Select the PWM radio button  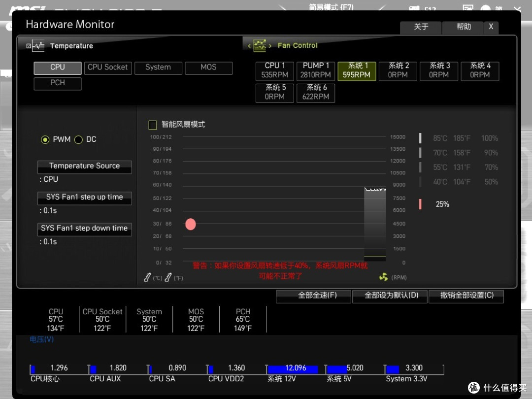(45, 139)
